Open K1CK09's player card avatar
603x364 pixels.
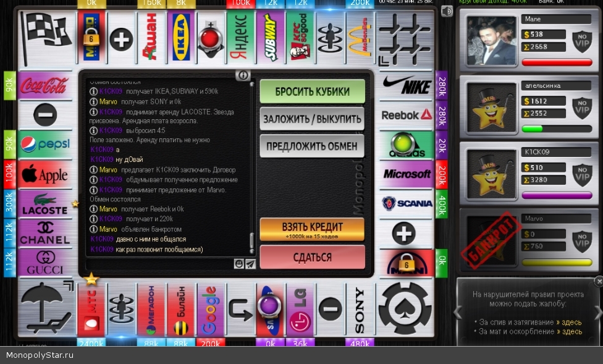pyautogui.click(x=491, y=174)
